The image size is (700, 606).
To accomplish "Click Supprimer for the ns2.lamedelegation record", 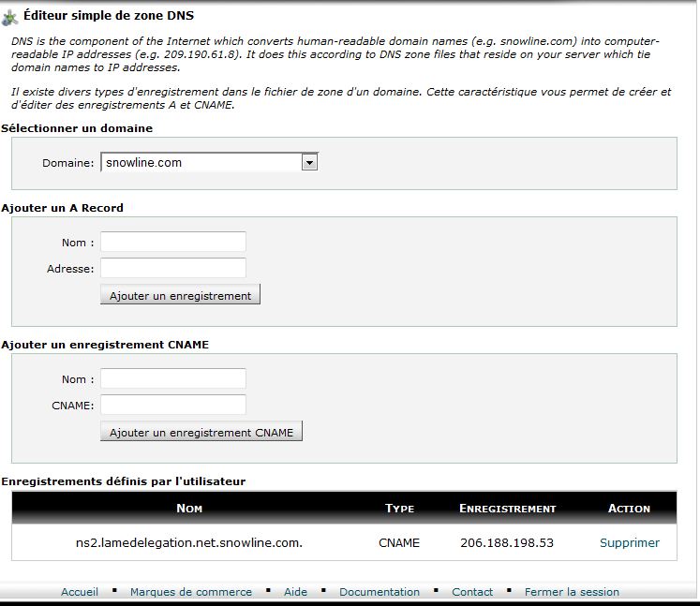I will tap(629, 543).
